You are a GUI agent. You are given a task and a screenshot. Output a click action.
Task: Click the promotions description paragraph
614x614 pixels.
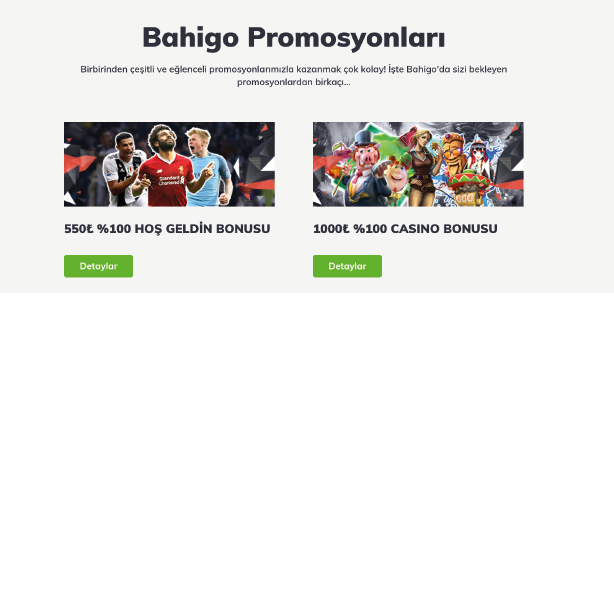(293, 76)
